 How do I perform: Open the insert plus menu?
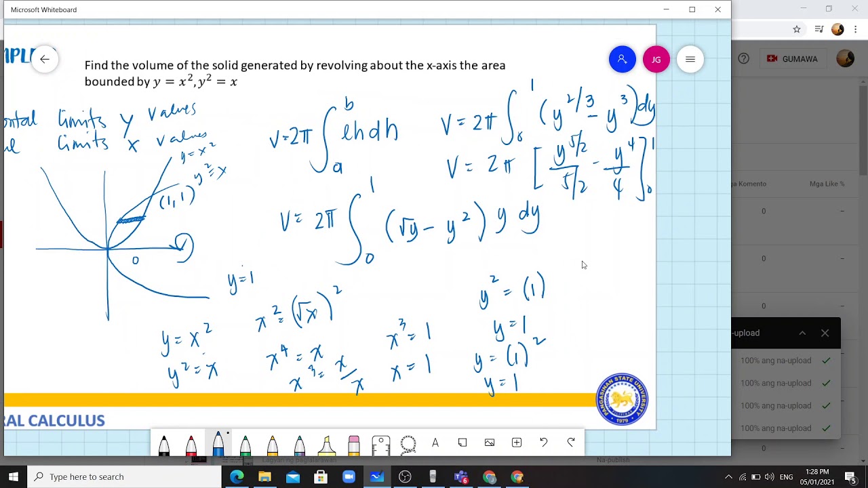(517, 443)
